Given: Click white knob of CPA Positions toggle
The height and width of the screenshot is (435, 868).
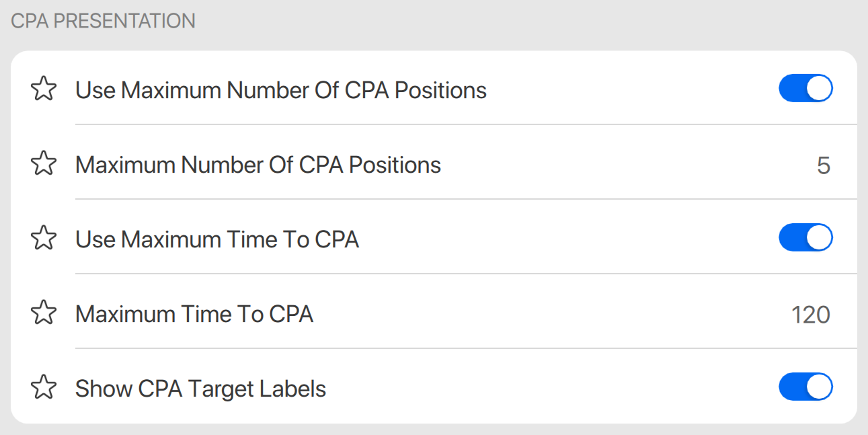Looking at the screenshot, I should pos(819,89).
